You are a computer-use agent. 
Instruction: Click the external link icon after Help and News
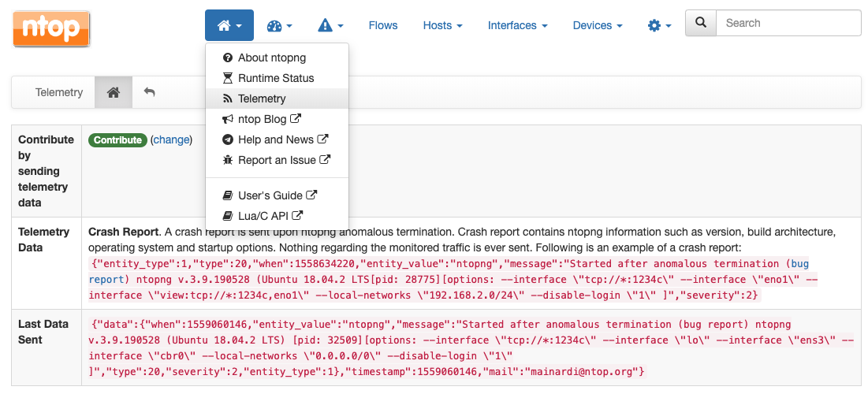tap(323, 139)
